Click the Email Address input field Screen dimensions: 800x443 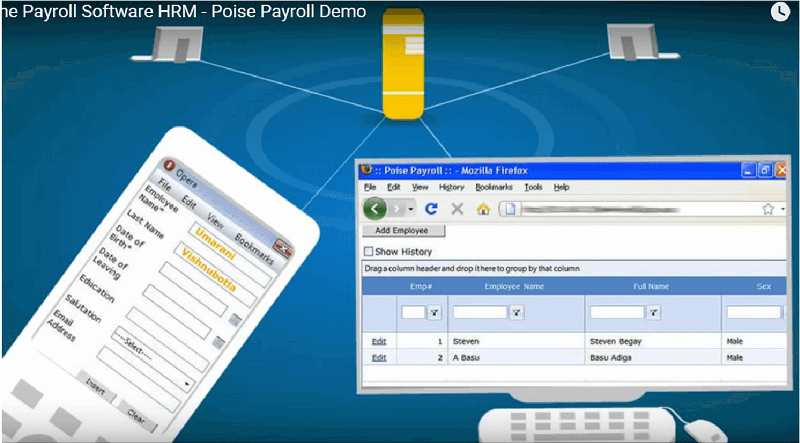pos(139,380)
